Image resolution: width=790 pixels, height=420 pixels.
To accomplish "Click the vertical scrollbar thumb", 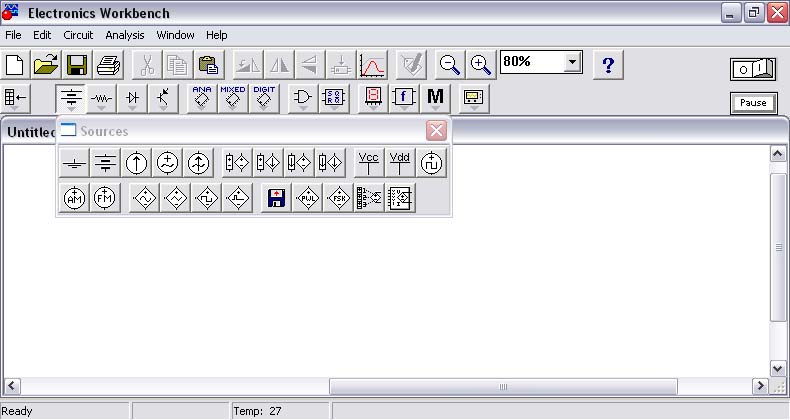I will [x=778, y=247].
